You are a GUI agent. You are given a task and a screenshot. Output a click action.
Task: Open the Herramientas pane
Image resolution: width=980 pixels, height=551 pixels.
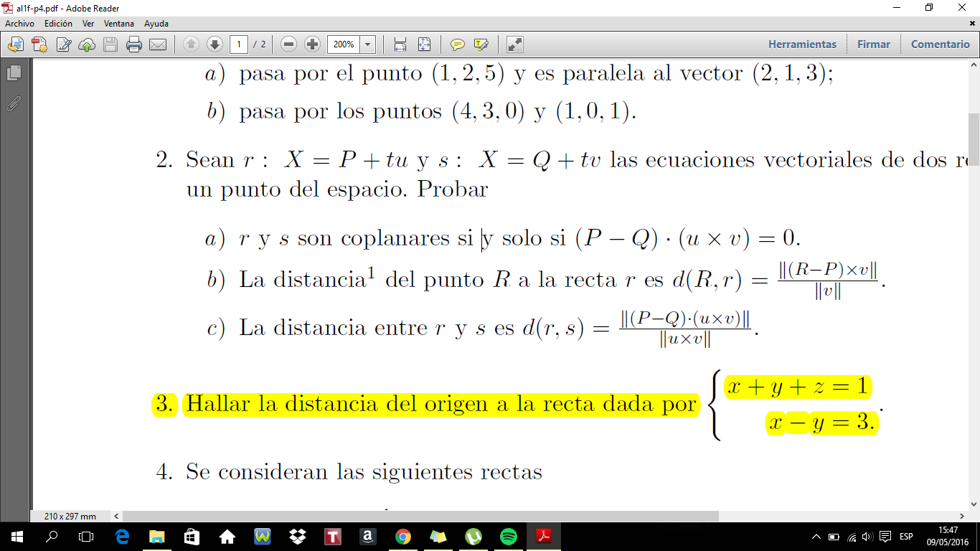coord(802,44)
